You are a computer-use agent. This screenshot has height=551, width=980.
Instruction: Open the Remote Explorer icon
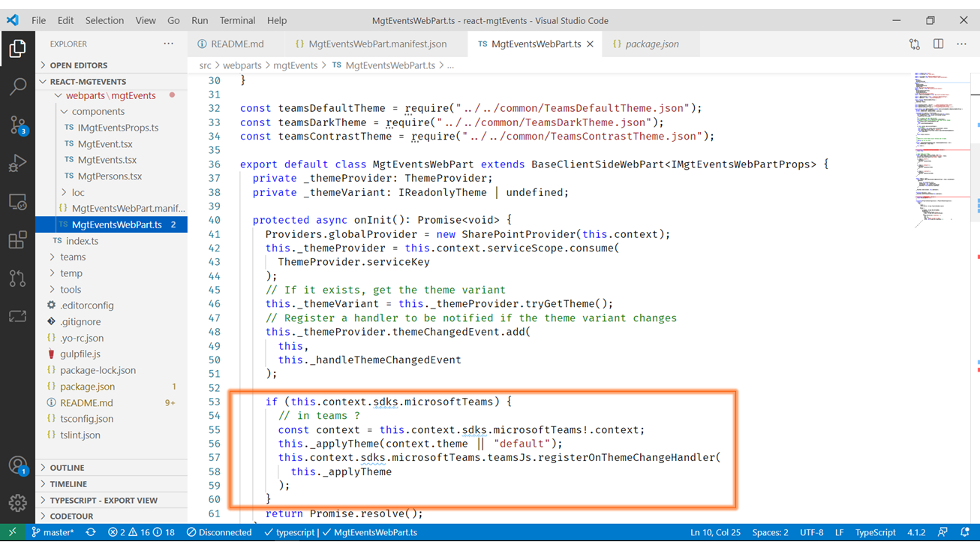pyautogui.click(x=17, y=202)
